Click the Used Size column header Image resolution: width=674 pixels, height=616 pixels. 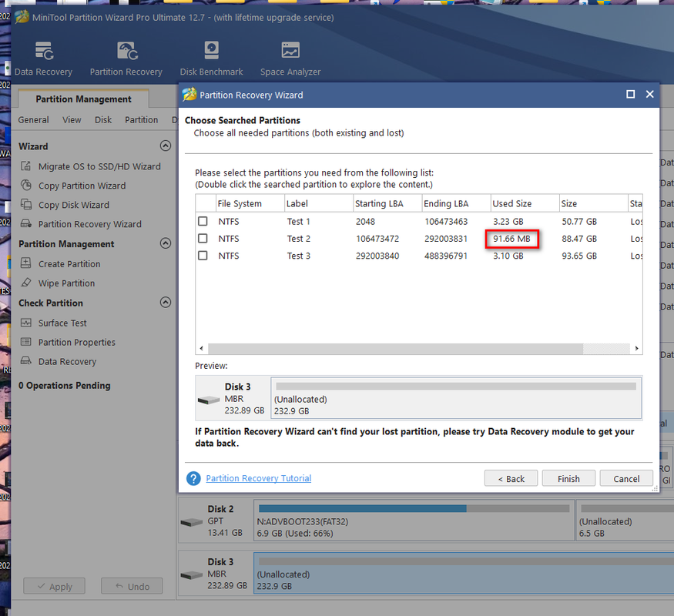coord(525,203)
